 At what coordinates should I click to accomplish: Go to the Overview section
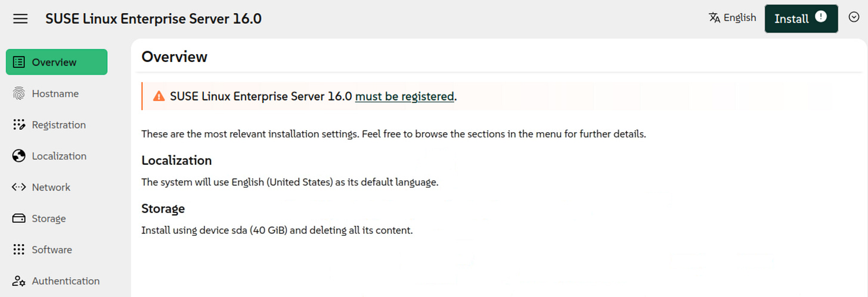coord(57,62)
